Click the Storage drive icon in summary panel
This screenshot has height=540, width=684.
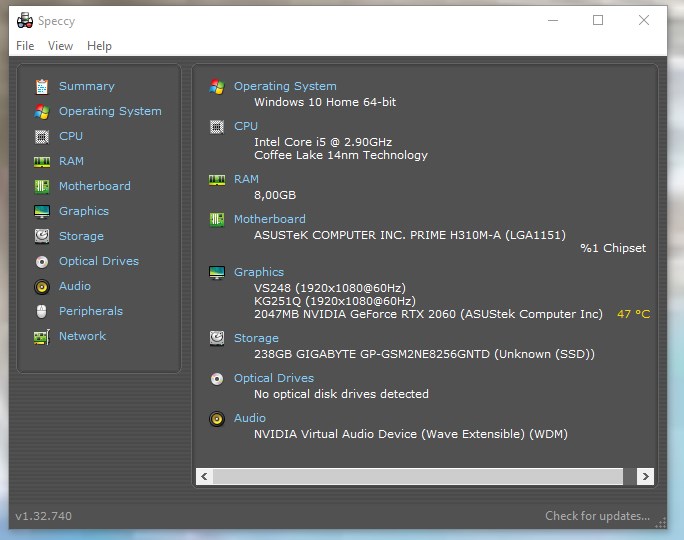217,338
